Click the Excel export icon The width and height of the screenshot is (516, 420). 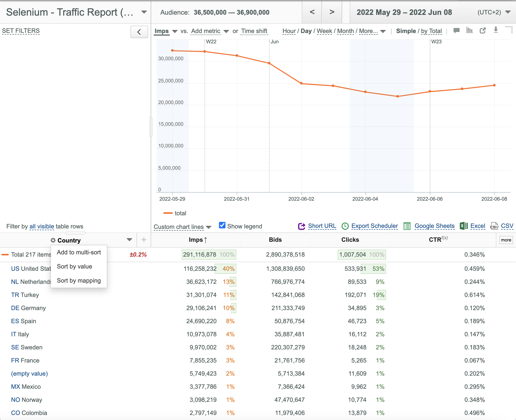[x=464, y=226]
